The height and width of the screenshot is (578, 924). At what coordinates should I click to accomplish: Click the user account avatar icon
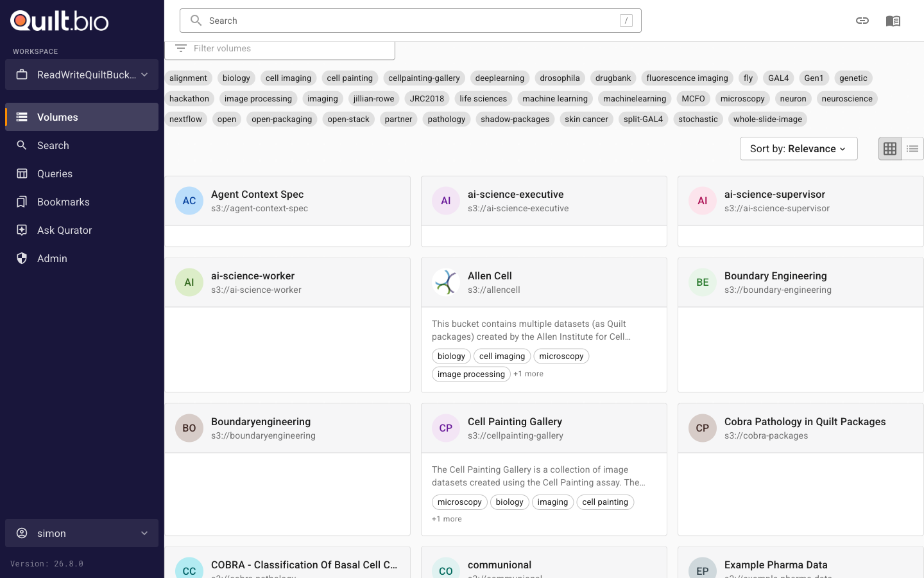click(x=22, y=533)
